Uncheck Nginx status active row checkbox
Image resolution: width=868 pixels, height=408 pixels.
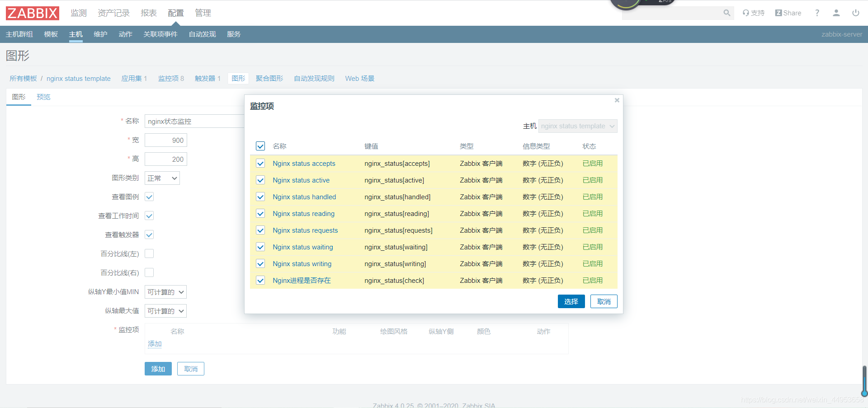click(260, 180)
